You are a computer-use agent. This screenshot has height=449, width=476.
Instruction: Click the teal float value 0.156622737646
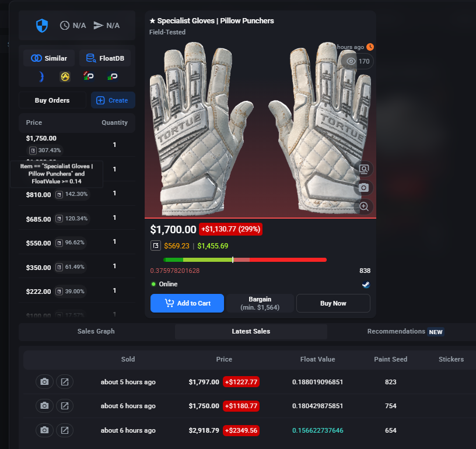[x=317, y=430]
